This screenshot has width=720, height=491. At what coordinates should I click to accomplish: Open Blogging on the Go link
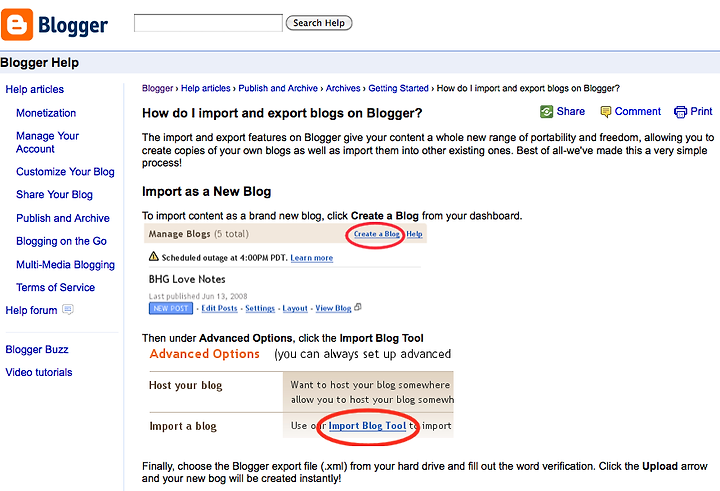pos(61,241)
